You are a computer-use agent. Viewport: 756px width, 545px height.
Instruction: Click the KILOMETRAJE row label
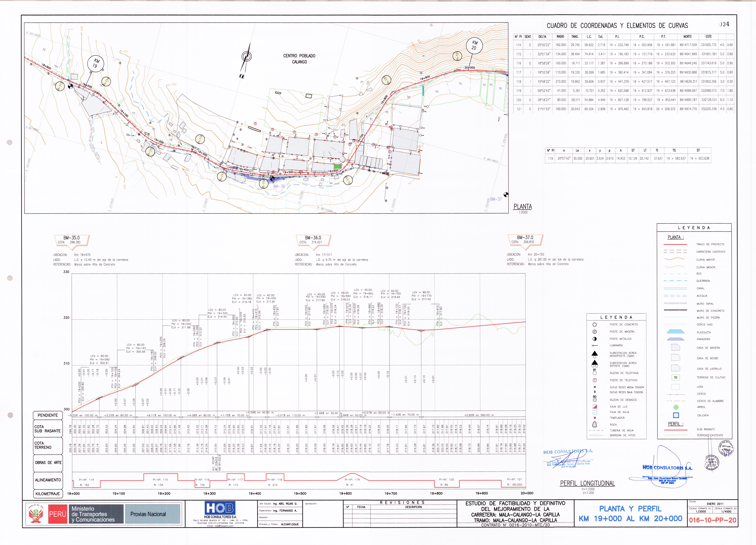(48, 494)
